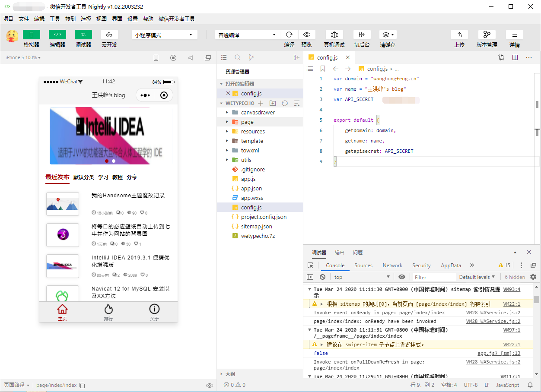The image size is (541, 392).
Task: Open the clear cache (清缓存) dropdown
Action: point(388,35)
